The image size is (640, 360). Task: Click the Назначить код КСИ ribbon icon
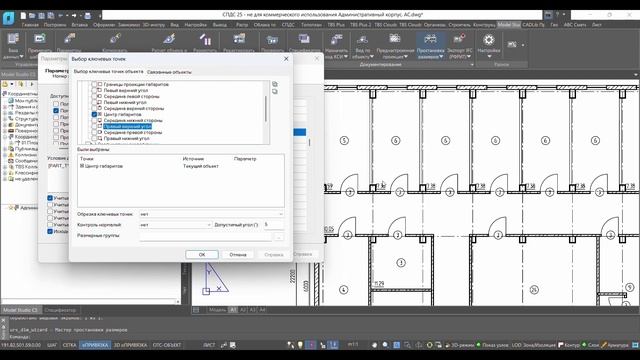[336, 40]
